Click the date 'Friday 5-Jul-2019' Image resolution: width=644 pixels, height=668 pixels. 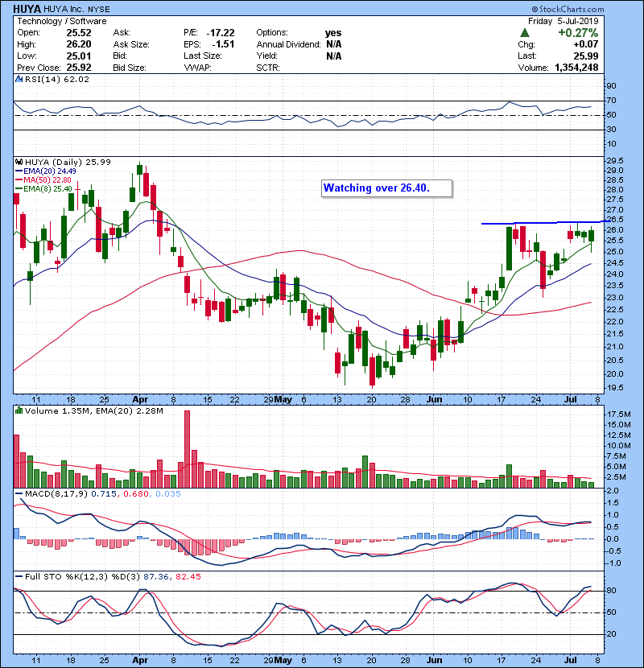[563, 21]
